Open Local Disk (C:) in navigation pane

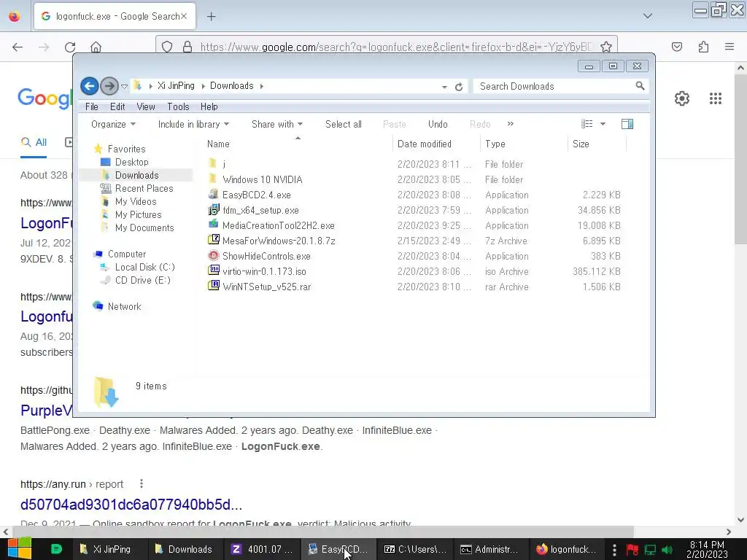tap(145, 267)
